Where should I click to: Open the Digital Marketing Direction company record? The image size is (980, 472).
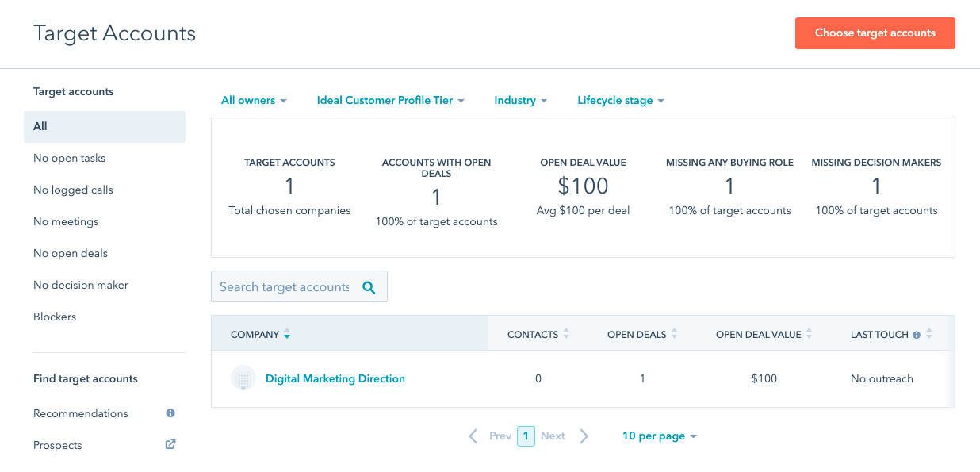335,378
